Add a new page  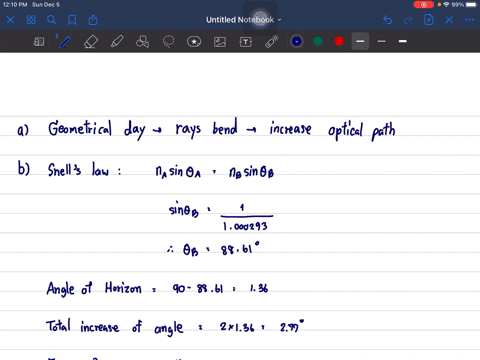tap(429, 20)
